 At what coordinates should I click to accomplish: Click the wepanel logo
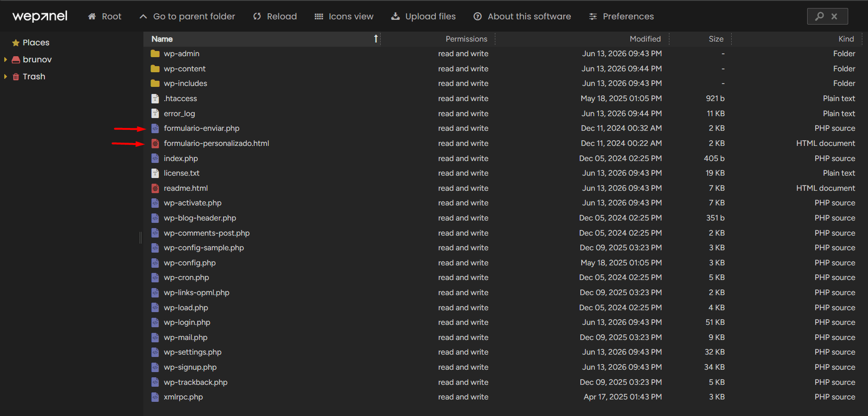point(40,16)
